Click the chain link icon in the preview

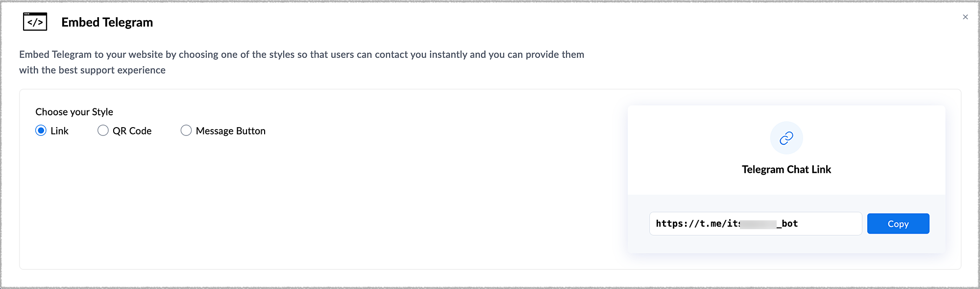click(x=786, y=138)
